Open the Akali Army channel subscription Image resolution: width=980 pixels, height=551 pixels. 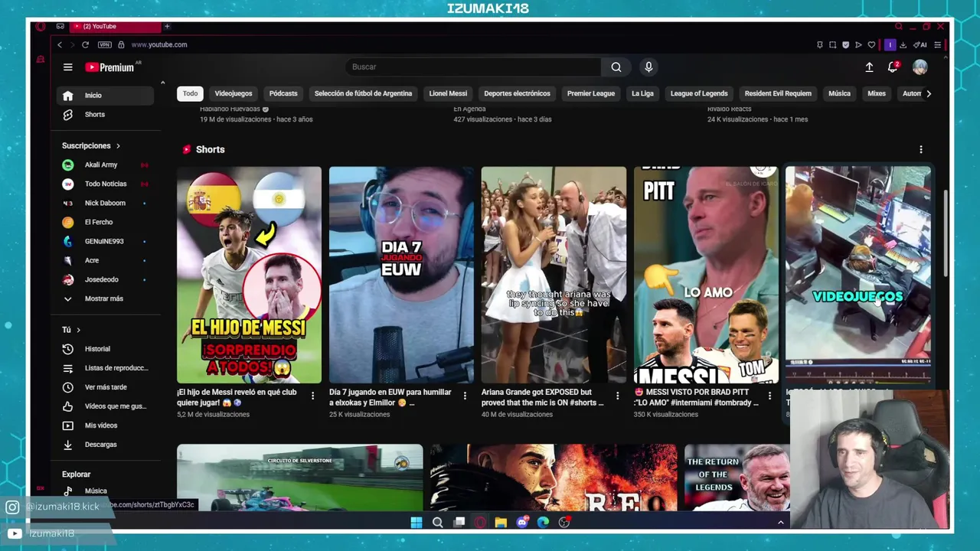click(x=105, y=165)
